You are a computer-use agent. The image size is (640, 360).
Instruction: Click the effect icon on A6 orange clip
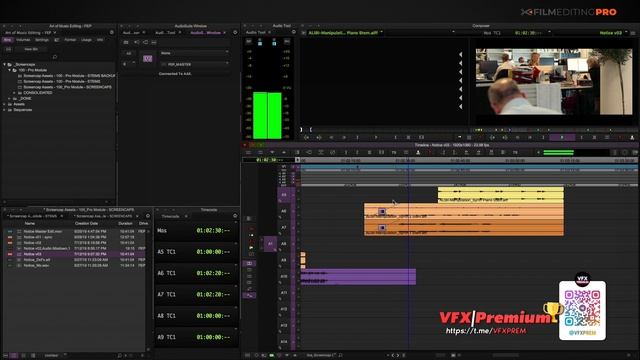point(382,211)
